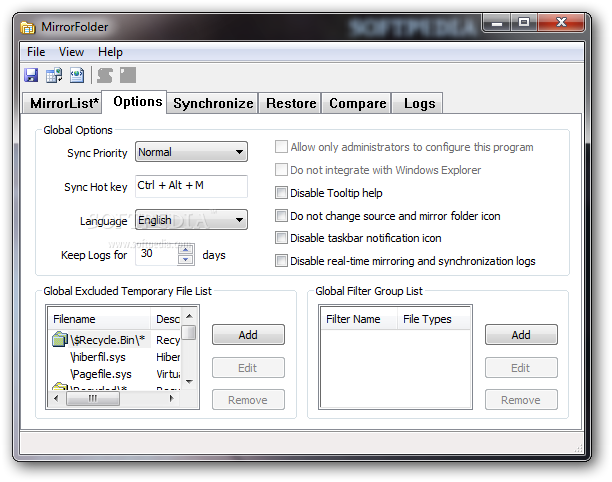Enable Disable Tooltip help checkbox

(281, 192)
